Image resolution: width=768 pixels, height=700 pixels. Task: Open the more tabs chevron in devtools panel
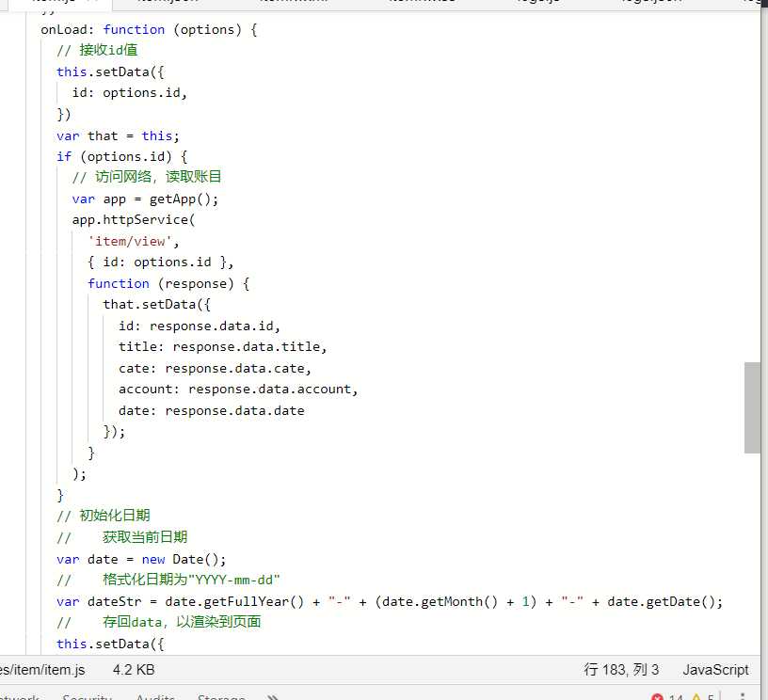tap(272, 697)
